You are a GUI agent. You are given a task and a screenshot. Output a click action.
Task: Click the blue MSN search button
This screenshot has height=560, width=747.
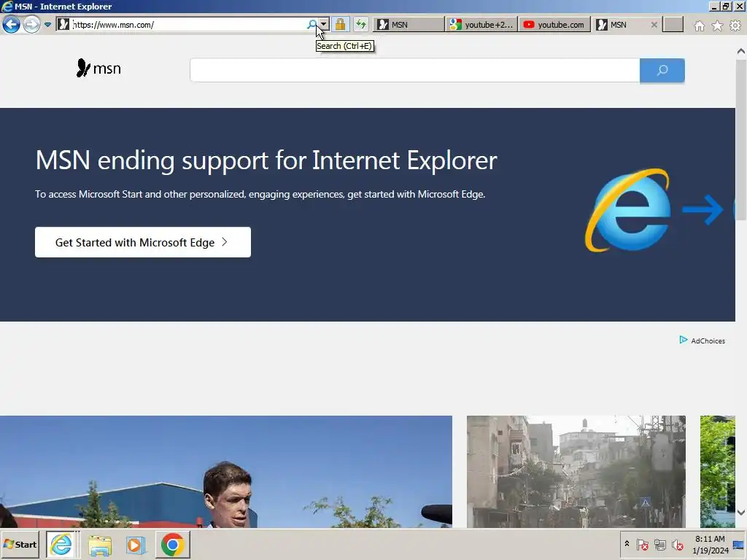tap(662, 71)
